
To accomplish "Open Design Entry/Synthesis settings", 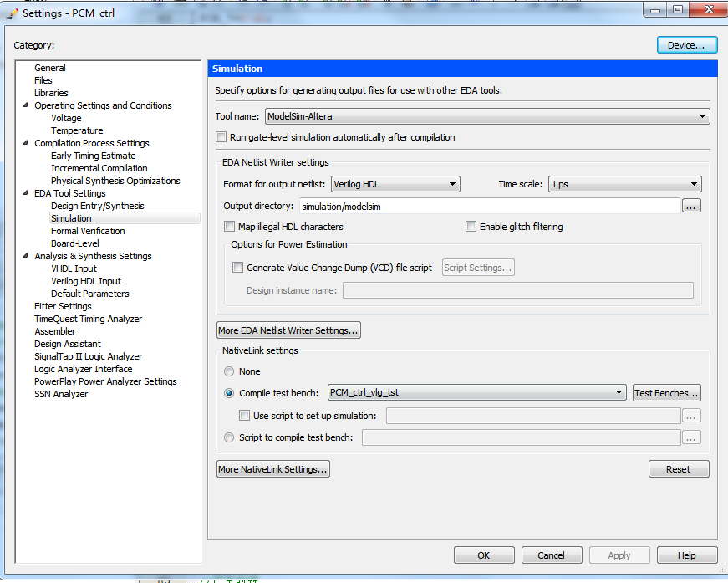I will pyautogui.click(x=98, y=206).
